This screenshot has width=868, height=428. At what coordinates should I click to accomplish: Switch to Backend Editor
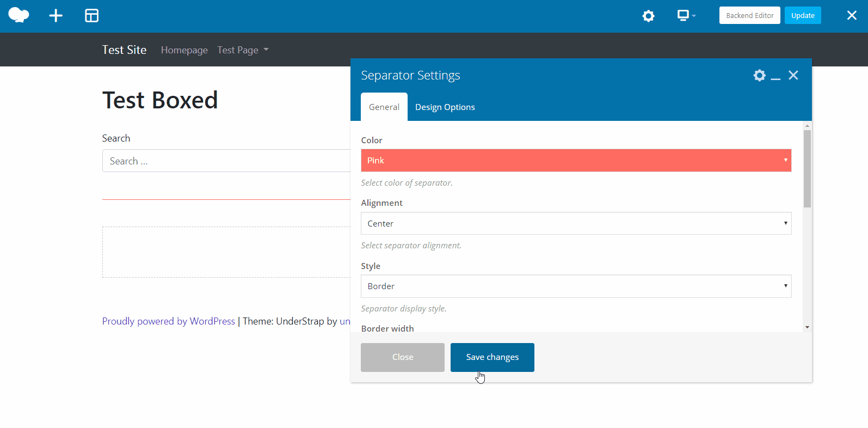(x=749, y=15)
